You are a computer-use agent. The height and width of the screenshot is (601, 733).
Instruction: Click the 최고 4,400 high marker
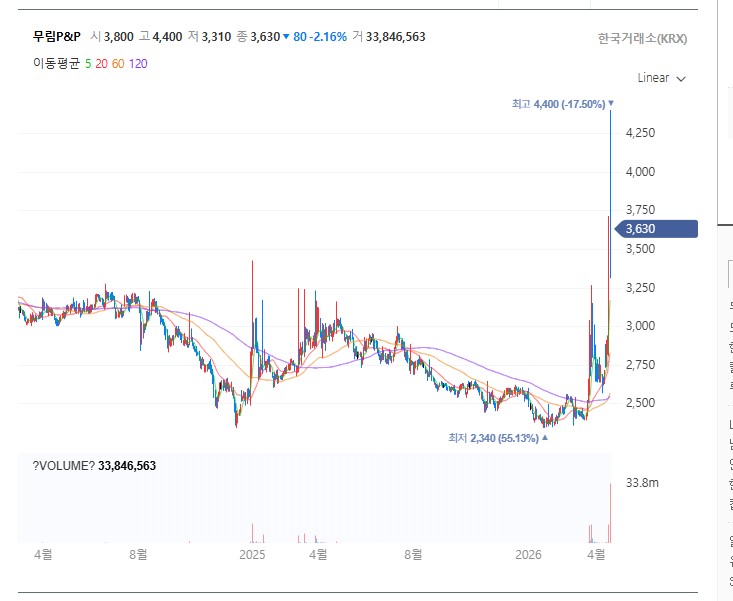point(563,104)
